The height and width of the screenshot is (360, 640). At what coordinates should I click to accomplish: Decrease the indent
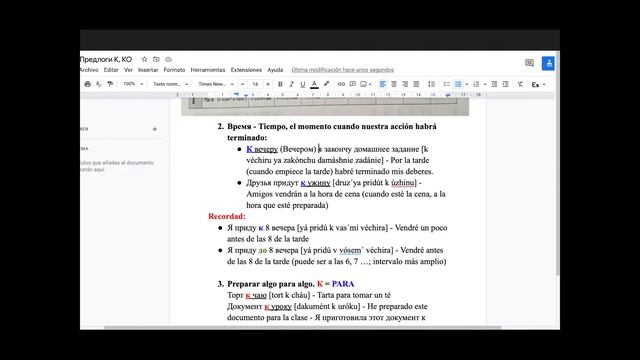(494, 84)
